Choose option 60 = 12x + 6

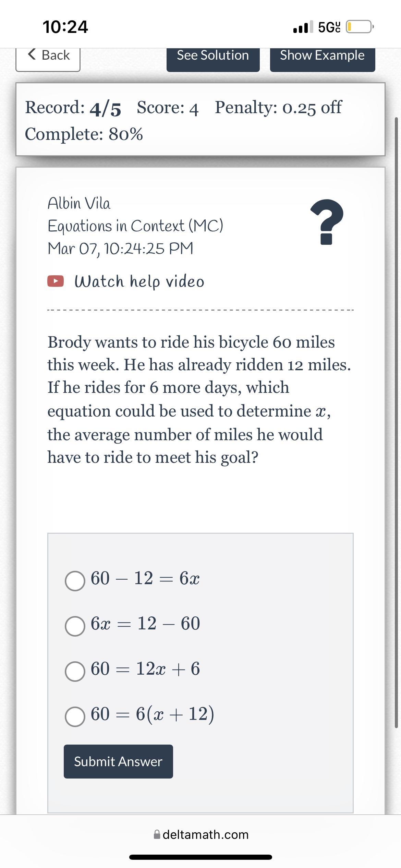click(75, 671)
